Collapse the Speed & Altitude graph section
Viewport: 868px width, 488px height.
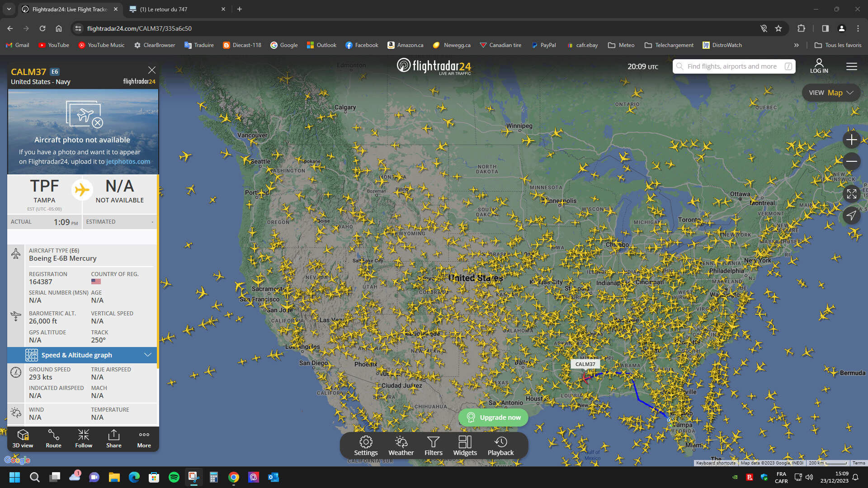point(82,355)
